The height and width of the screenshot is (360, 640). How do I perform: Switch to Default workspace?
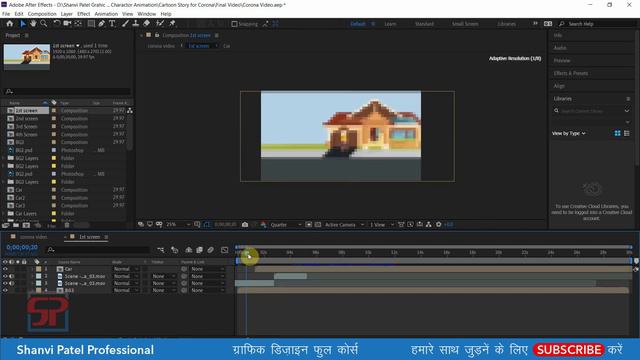[x=358, y=24]
